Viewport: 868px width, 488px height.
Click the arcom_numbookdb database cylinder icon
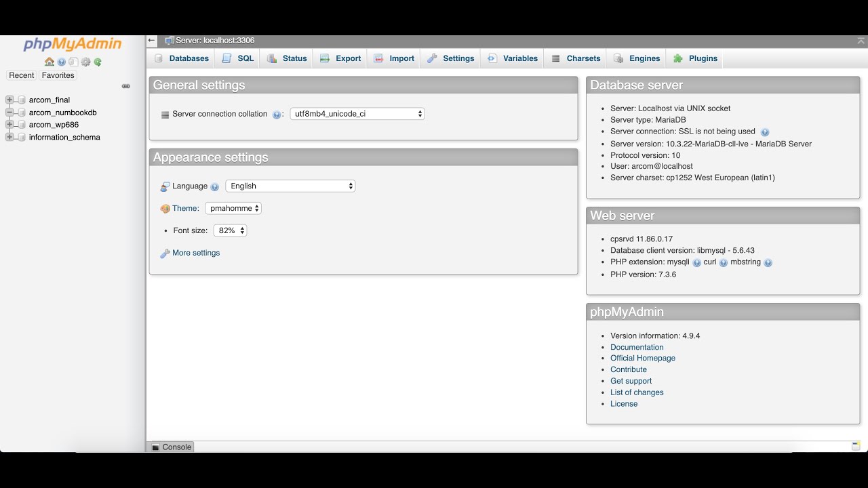pyautogui.click(x=22, y=113)
